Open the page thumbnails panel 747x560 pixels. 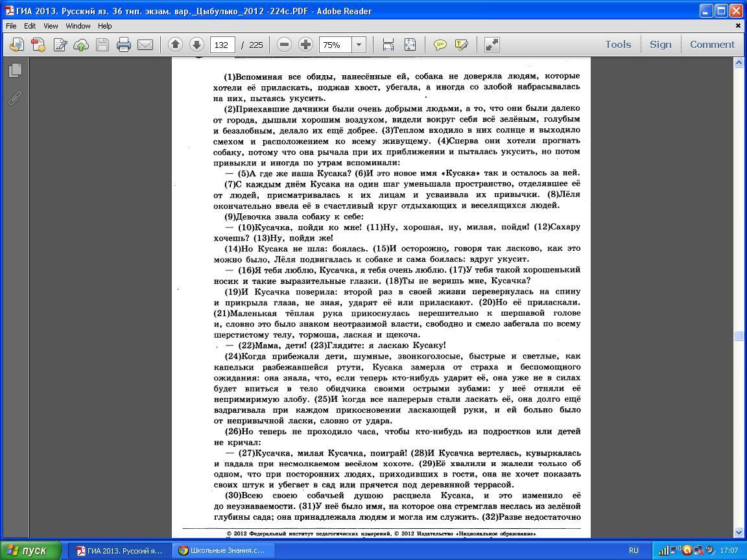15,70
